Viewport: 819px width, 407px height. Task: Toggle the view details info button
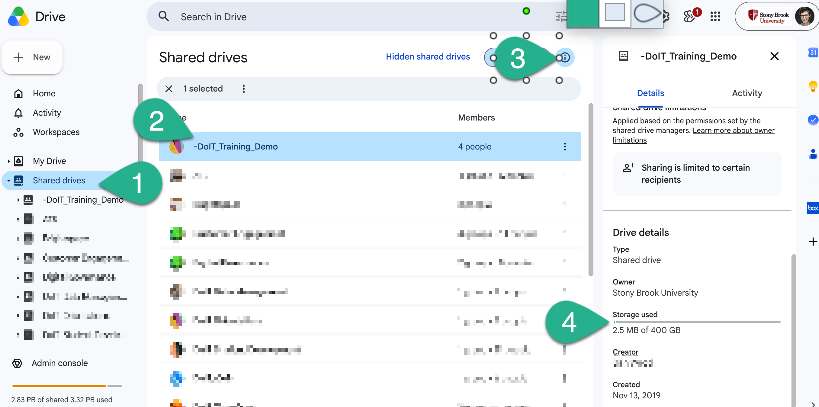[566, 57]
